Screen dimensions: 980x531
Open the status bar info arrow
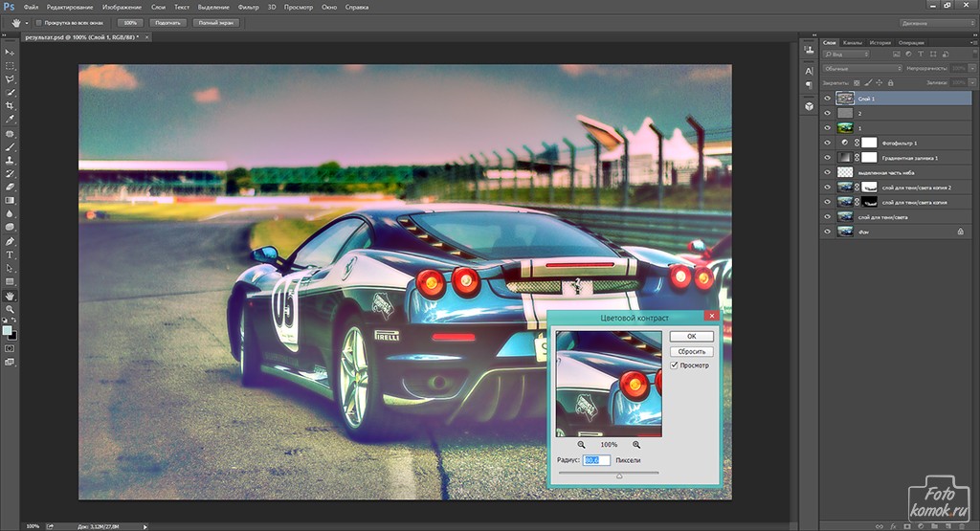click(x=145, y=526)
